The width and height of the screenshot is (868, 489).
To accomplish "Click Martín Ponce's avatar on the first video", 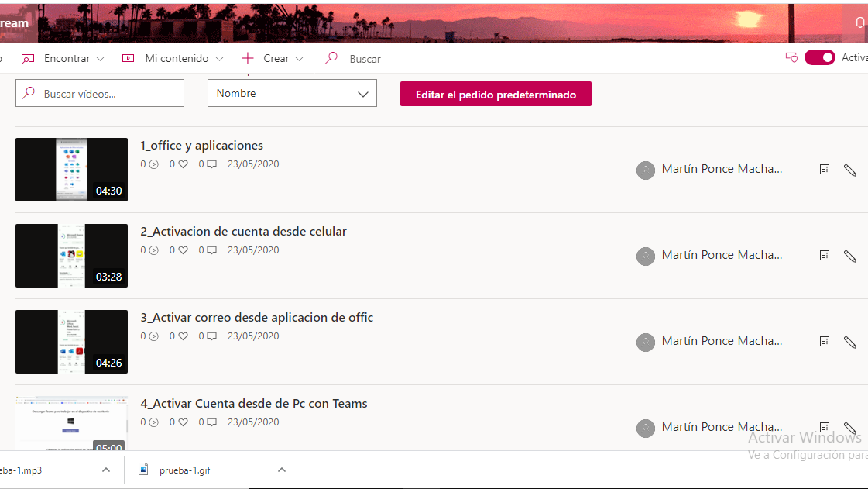I will pos(646,170).
